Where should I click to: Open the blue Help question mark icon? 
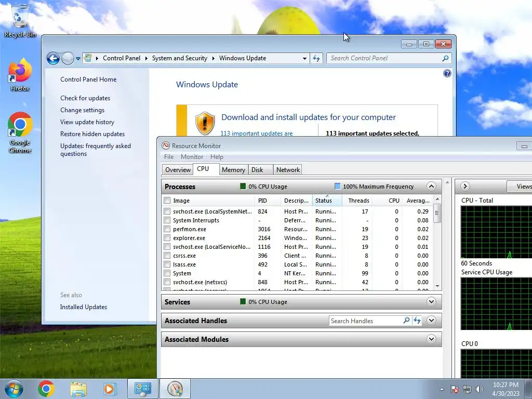447,73
